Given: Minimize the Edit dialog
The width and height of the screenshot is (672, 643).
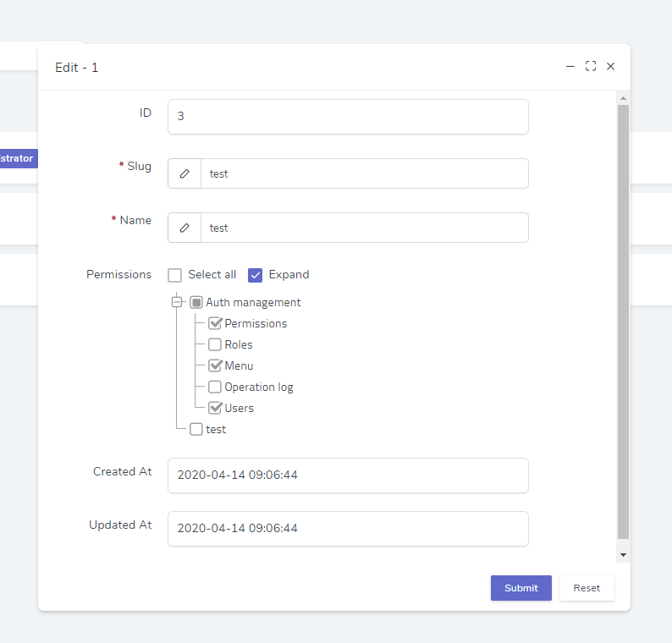Looking at the screenshot, I should click(570, 67).
